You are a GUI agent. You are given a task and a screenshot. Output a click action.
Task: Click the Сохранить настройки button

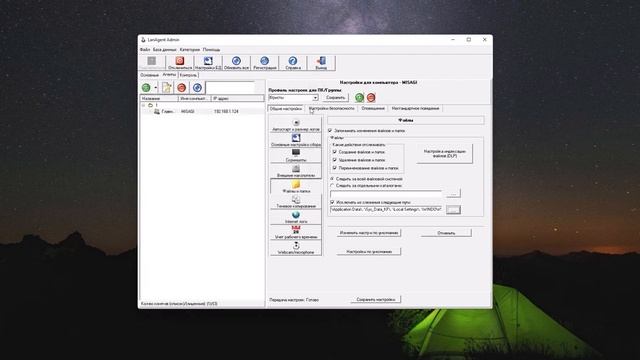point(376,299)
